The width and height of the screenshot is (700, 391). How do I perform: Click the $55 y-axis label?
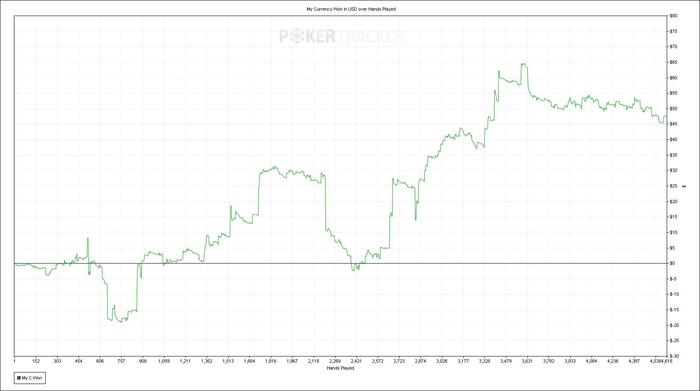673,93
